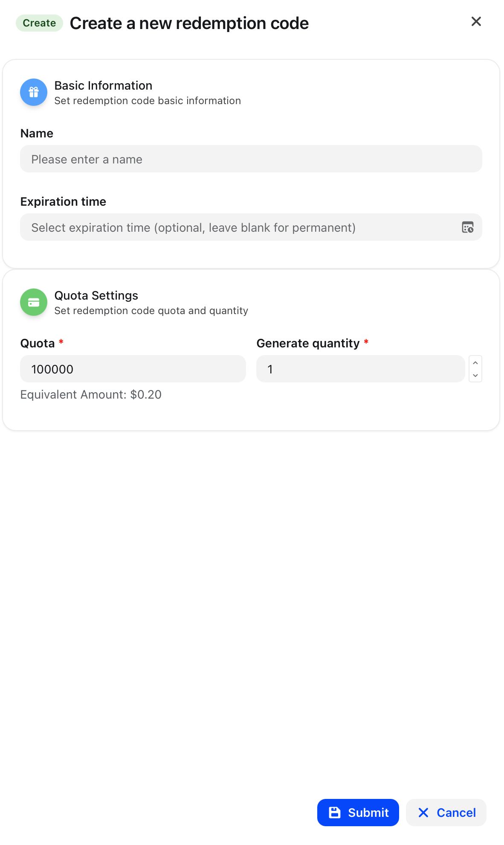This screenshot has width=504, height=845.
Task: Submit the new redemption code
Action: [358, 813]
